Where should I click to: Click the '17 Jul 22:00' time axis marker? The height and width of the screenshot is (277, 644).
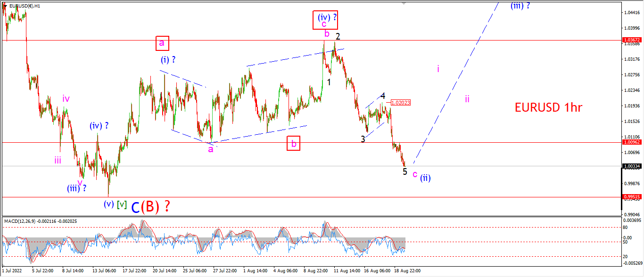(134, 271)
